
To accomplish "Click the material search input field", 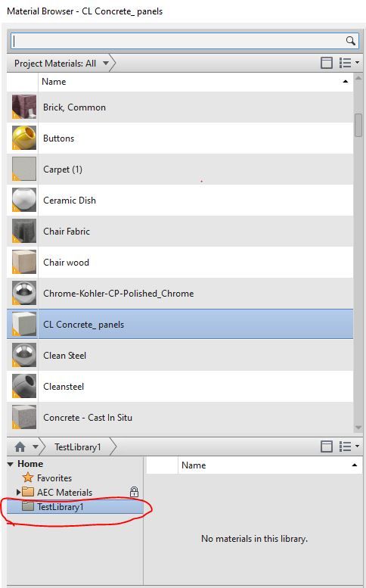I will (x=178, y=41).
